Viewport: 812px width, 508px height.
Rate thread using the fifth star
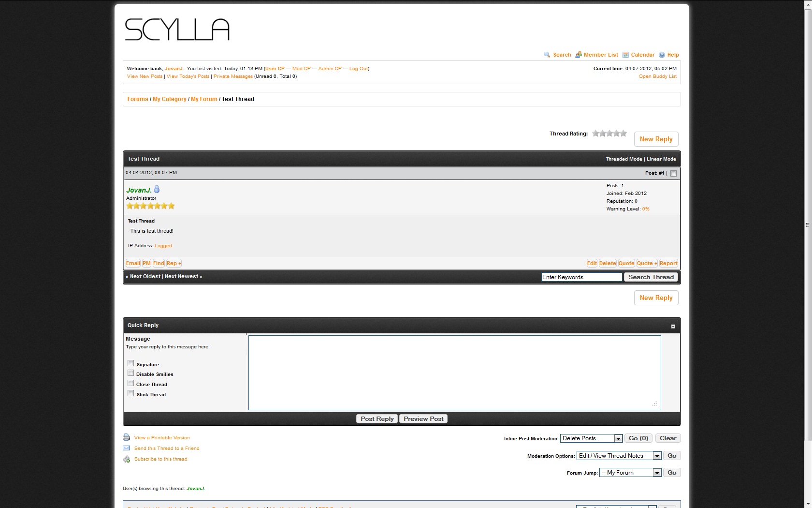623,134
